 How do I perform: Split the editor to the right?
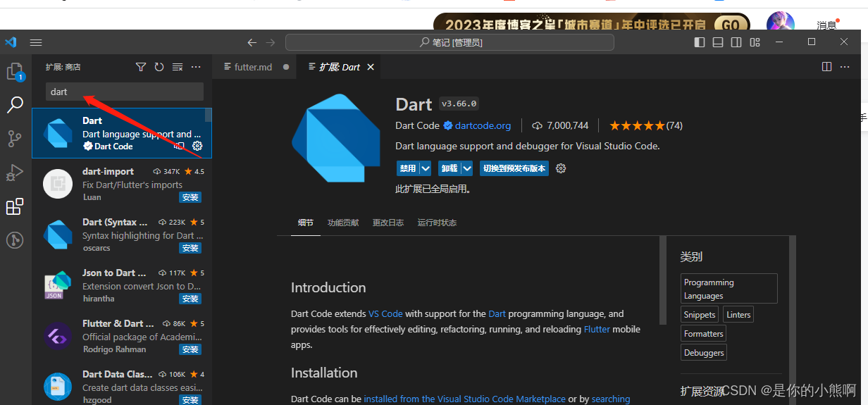(x=827, y=67)
